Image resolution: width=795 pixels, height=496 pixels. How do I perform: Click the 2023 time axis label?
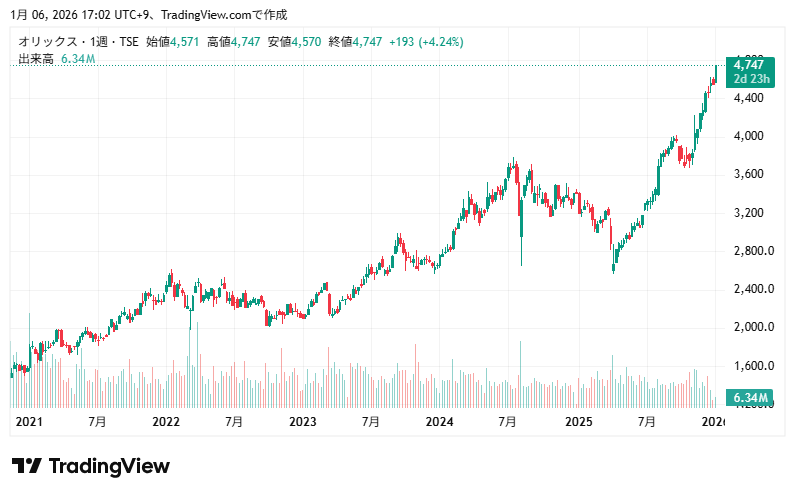tap(302, 423)
